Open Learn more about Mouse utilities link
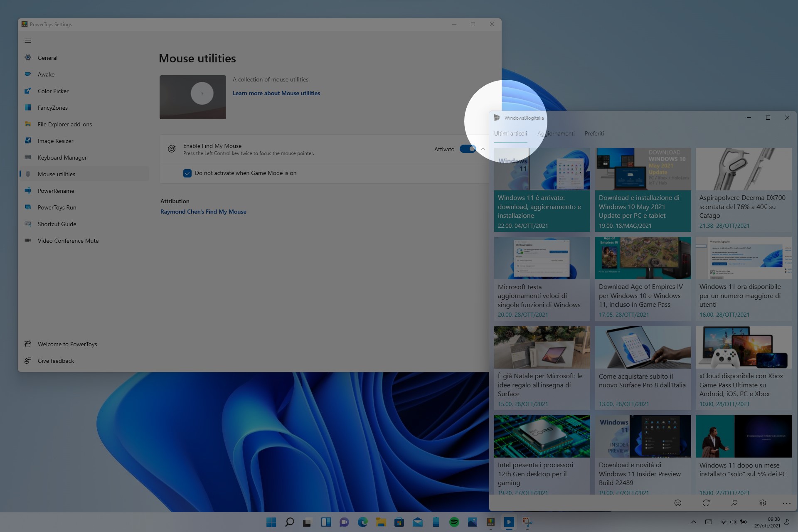The image size is (798, 532). tap(276, 93)
